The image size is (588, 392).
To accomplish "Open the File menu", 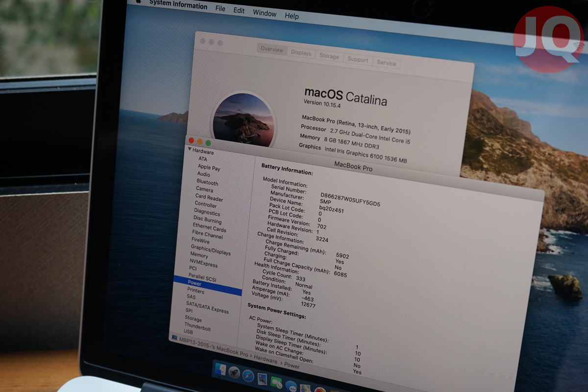I will pos(220,8).
